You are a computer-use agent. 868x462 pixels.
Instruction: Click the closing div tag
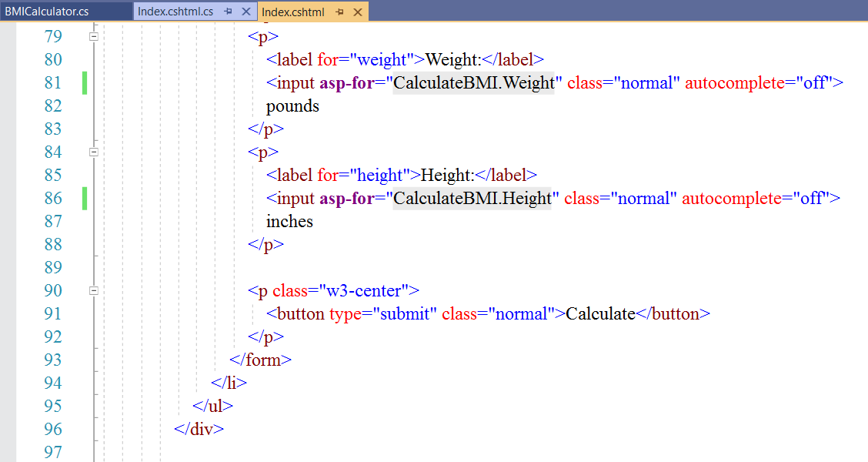pos(199,430)
